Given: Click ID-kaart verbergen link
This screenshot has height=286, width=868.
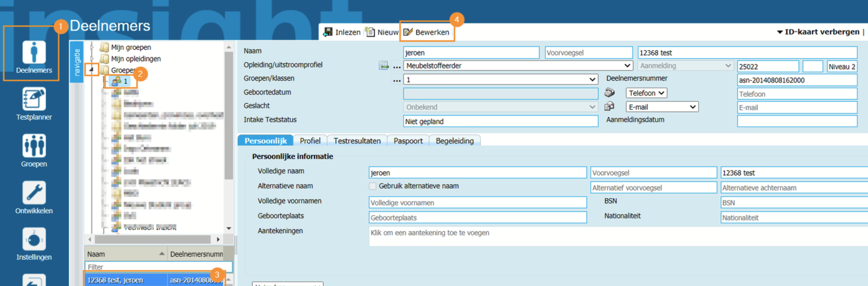Looking at the screenshot, I should coord(818,32).
